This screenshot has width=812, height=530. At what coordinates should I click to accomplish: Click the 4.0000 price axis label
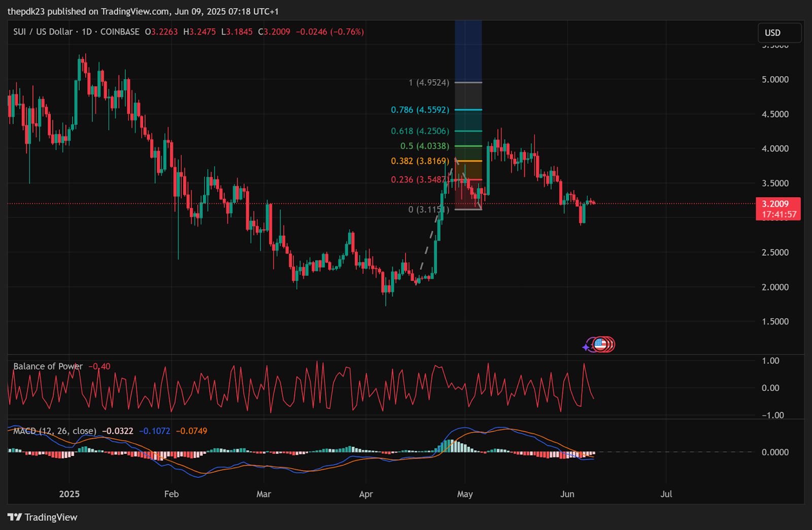(775, 149)
